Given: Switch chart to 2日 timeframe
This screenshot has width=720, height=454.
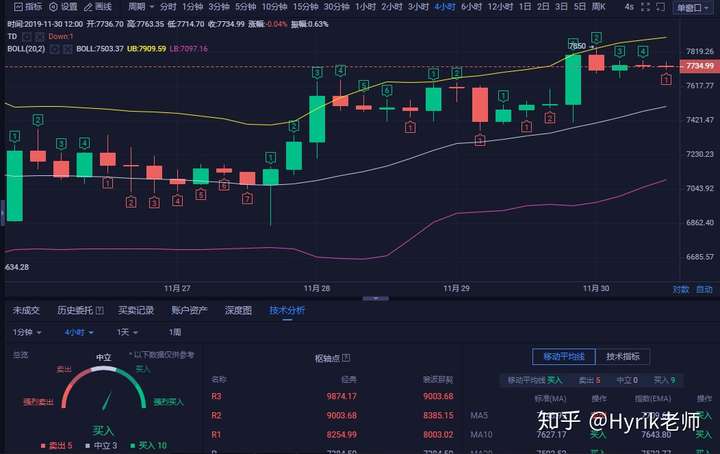Looking at the screenshot, I should click(x=543, y=7).
